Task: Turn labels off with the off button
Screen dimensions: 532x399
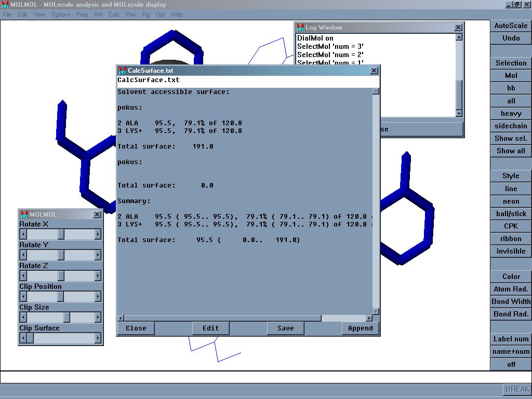Action: (x=511, y=364)
